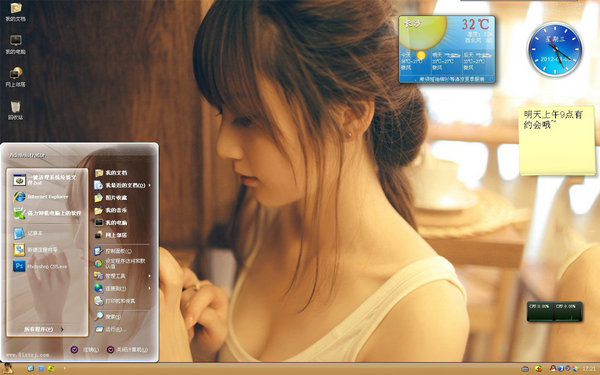Launch 一键清理系统垃圾文件.bat from Start menu
Screen dimensions: 600x375
coord(47,180)
